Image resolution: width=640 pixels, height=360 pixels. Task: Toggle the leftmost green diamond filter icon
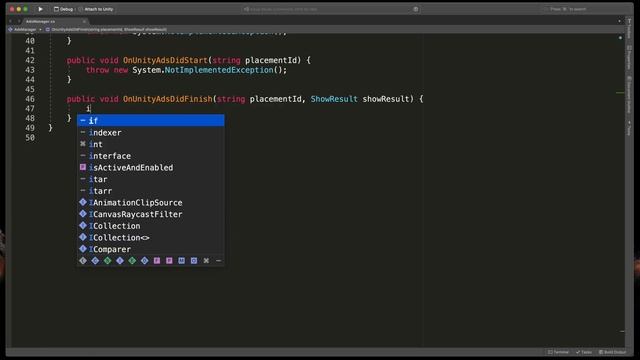click(107, 260)
